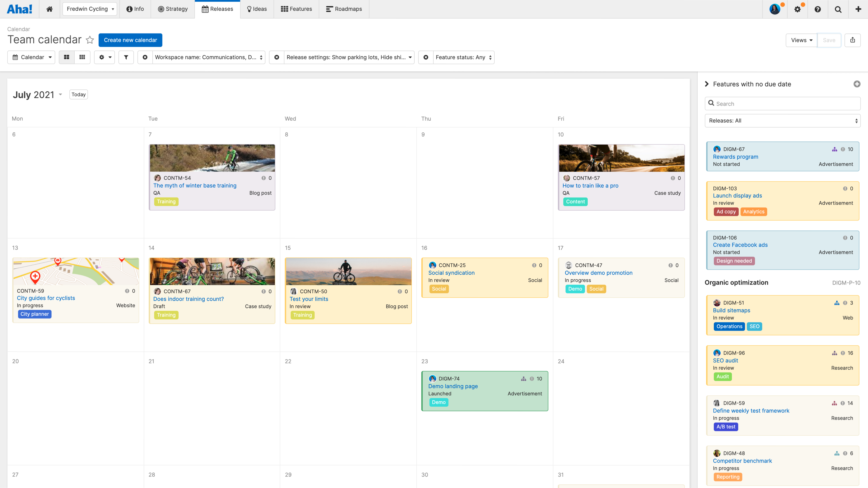Click the Create new calendar button
868x488 pixels.
point(130,40)
